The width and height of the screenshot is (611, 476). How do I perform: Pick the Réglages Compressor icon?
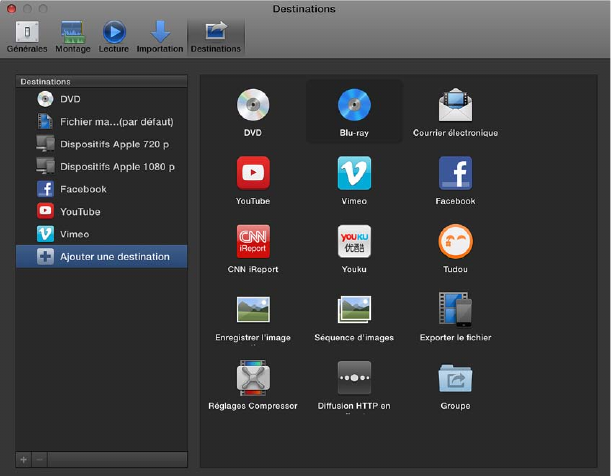[x=253, y=378]
